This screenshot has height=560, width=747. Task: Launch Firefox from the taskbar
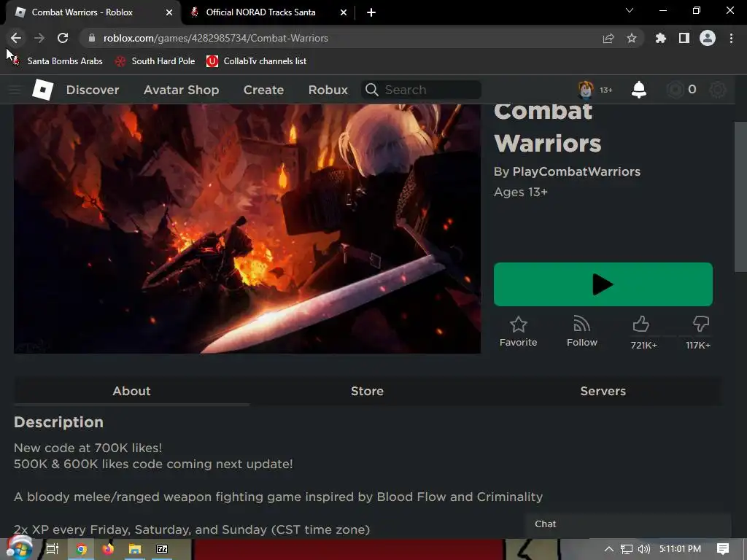(x=108, y=549)
